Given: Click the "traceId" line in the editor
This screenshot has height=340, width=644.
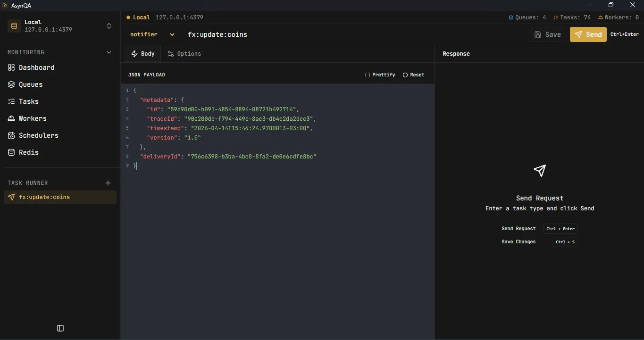Looking at the screenshot, I should [x=232, y=119].
